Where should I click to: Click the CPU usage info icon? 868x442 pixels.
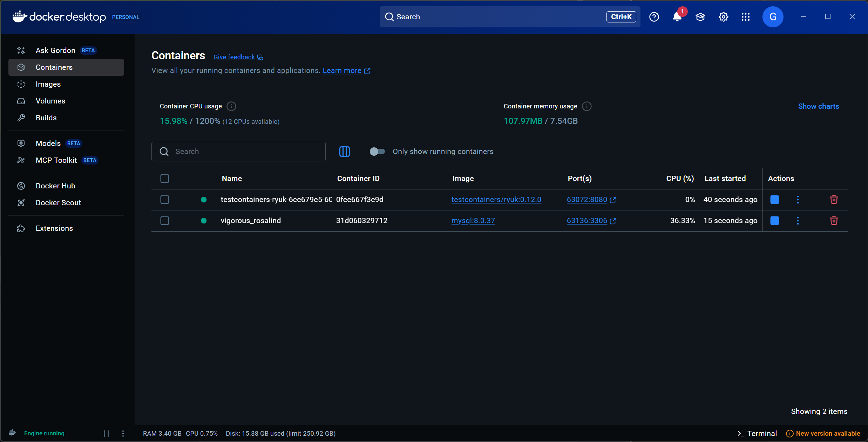coord(231,106)
